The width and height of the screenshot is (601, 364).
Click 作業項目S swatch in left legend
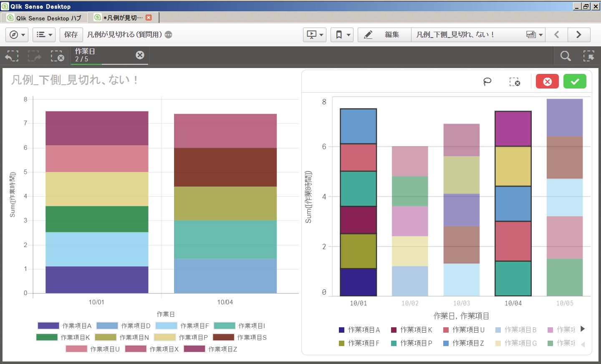pyautogui.click(x=223, y=337)
